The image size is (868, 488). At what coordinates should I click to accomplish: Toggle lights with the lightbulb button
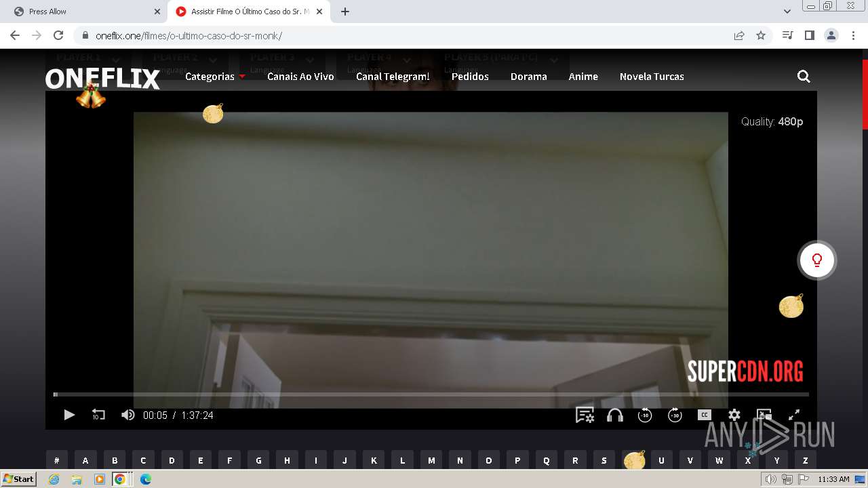[x=817, y=260]
